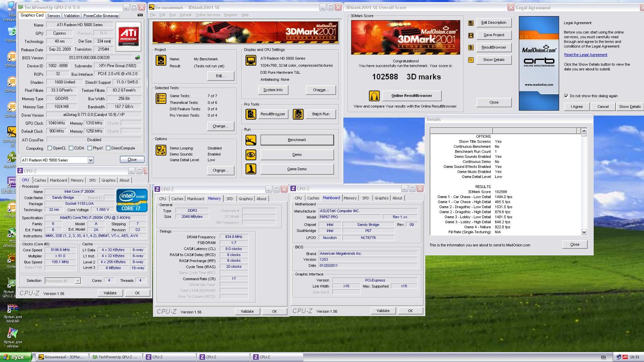Click the System Info button
644x362 pixels.
click(273, 90)
